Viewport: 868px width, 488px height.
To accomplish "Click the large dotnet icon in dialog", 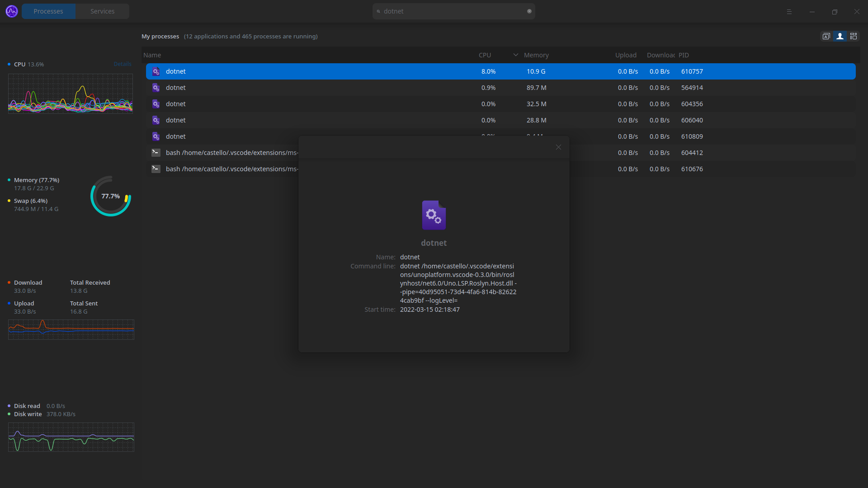I will [434, 215].
